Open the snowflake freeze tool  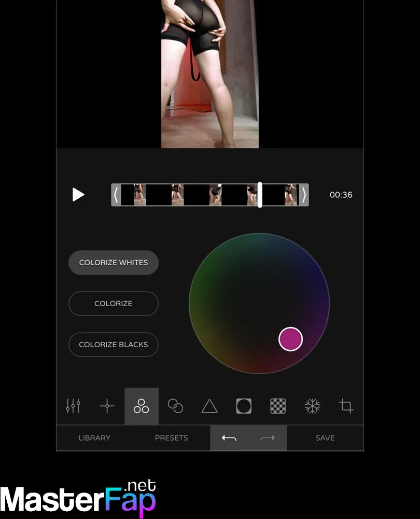point(312,406)
